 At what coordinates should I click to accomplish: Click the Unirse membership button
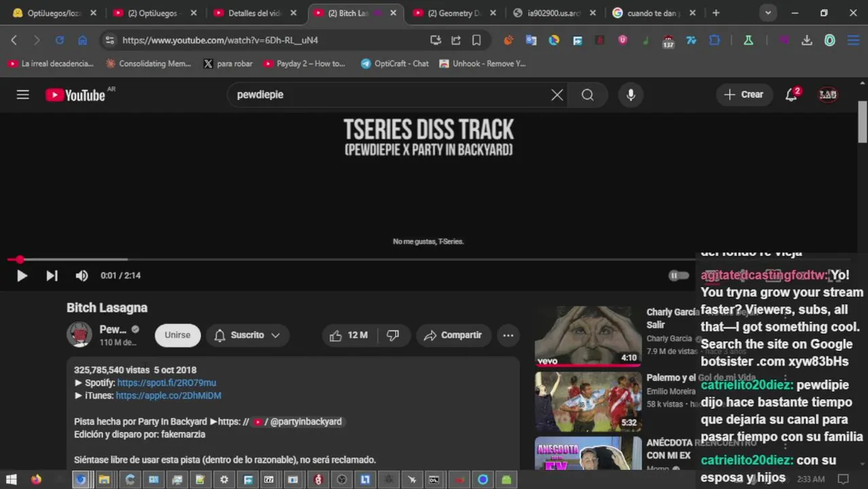[177, 335]
